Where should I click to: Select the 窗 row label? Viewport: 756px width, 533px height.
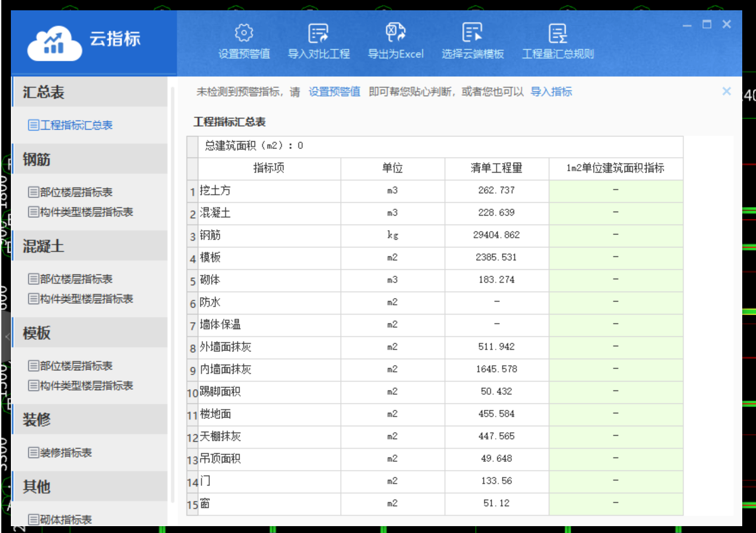205,503
